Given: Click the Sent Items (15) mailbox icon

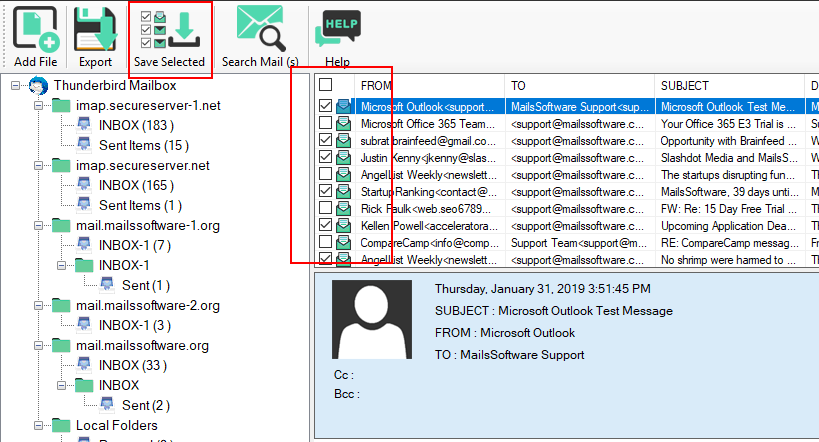Looking at the screenshot, I should tap(84, 145).
